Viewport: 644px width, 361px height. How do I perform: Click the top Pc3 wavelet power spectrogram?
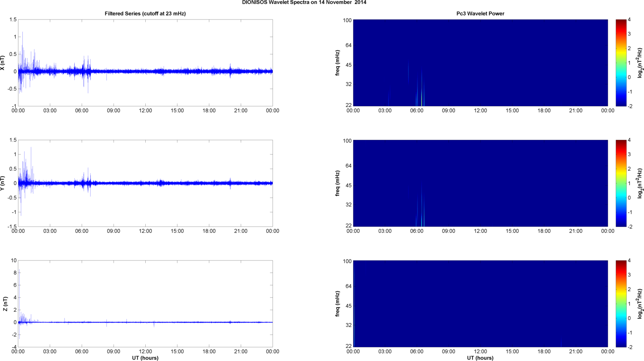tap(480, 63)
